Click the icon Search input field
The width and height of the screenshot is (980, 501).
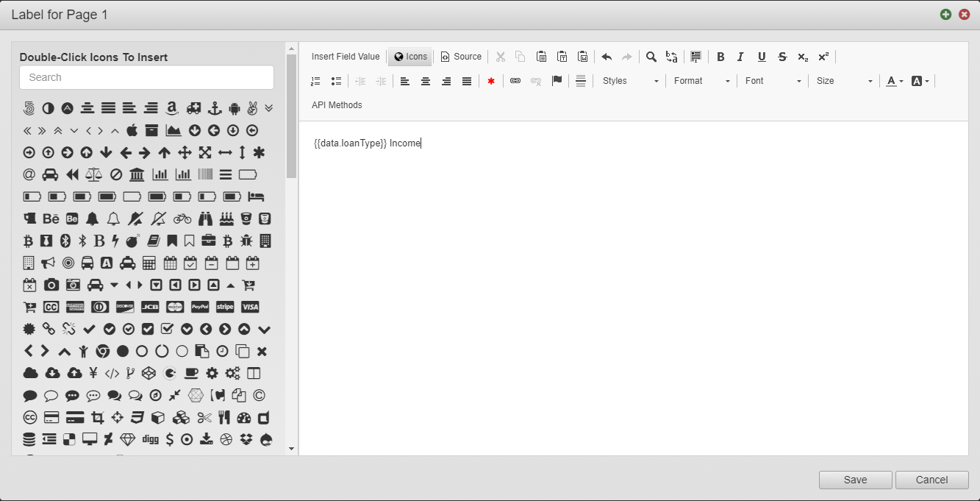pyautogui.click(x=146, y=77)
